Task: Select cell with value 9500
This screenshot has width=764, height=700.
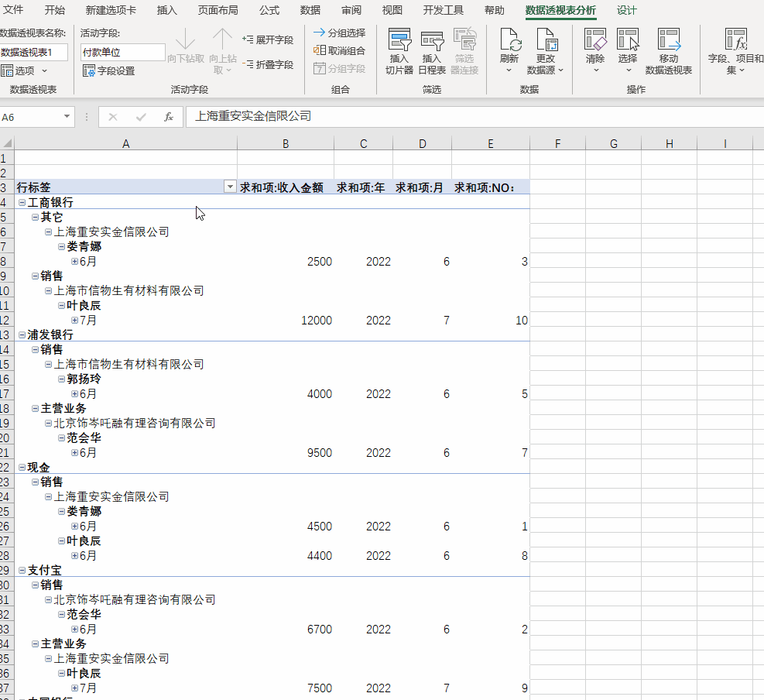Action: tap(286, 452)
